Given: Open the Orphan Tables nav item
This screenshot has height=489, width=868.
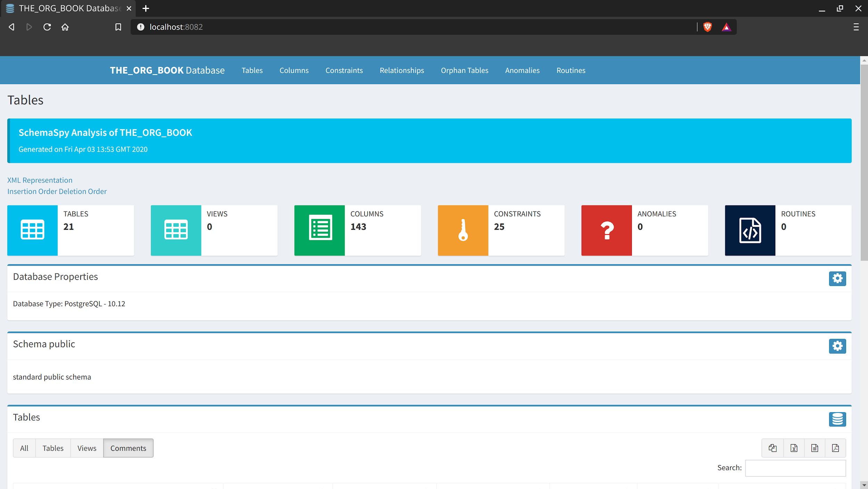Looking at the screenshot, I should pos(464,70).
